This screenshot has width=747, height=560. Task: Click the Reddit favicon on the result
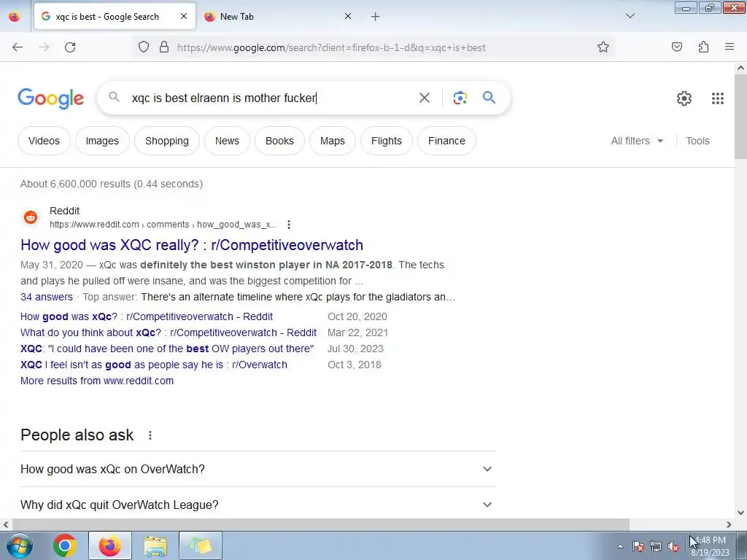click(31, 217)
